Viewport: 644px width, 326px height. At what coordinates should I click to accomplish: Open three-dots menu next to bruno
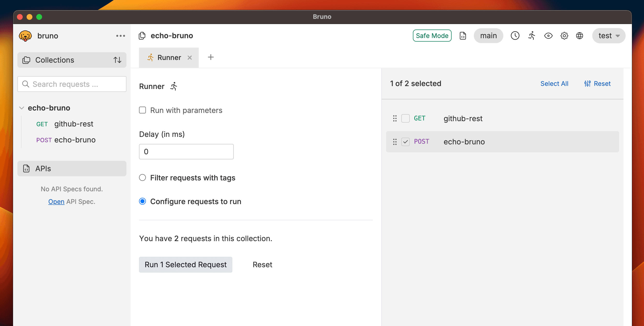(120, 36)
